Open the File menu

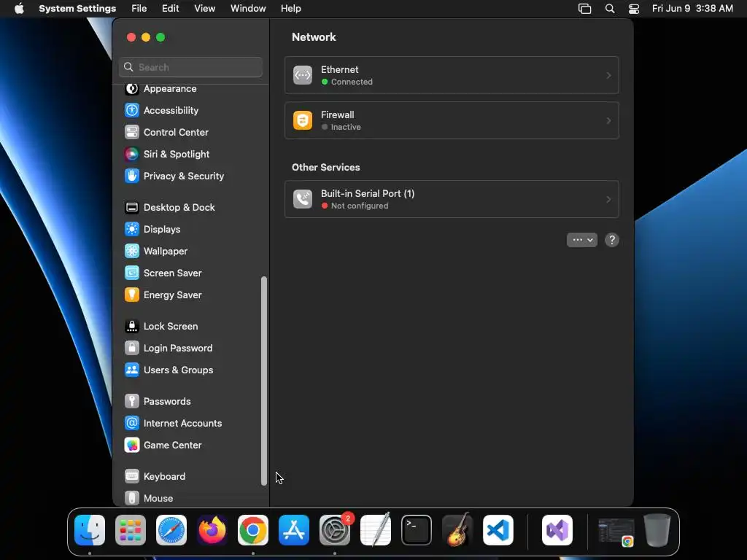coord(139,9)
